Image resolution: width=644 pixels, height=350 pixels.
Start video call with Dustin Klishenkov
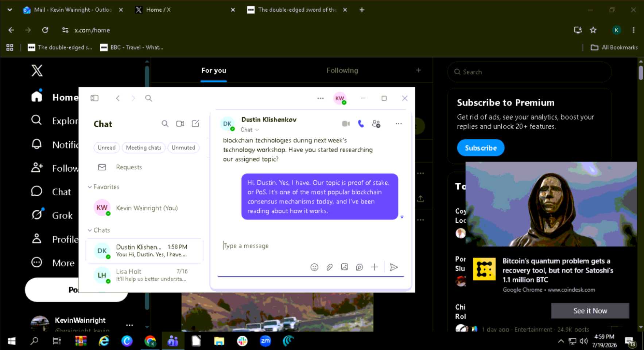[346, 124]
